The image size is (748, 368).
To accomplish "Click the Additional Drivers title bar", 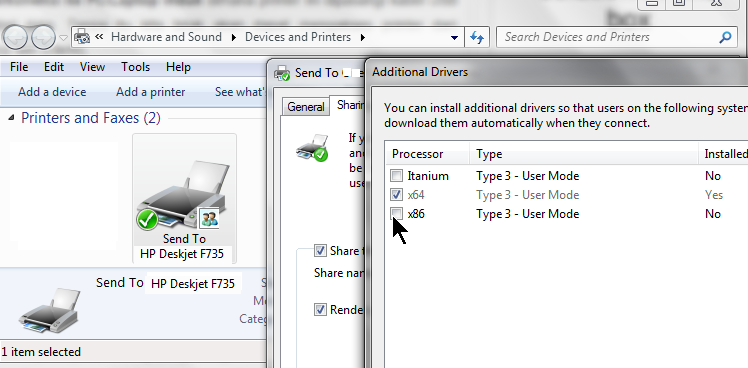I will [556, 72].
